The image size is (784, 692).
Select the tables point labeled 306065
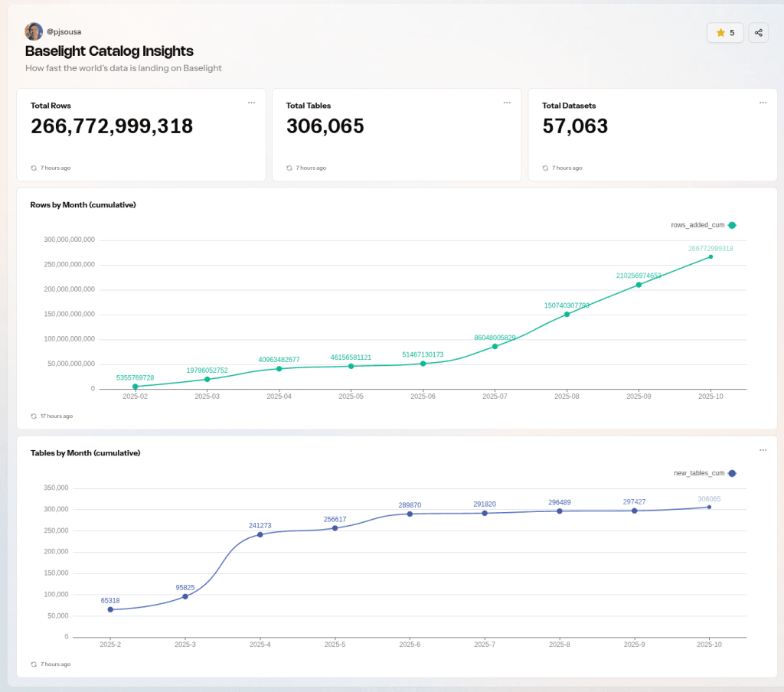[x=709, y=507]
